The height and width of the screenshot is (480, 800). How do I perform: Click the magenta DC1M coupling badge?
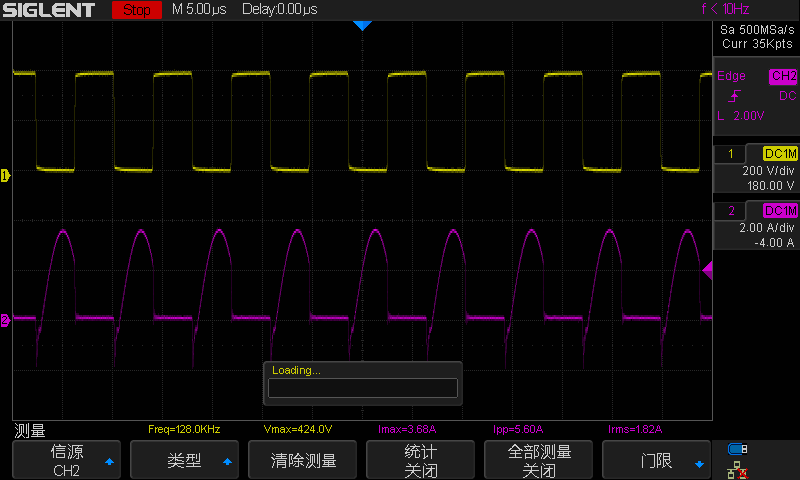click(780, 211)
